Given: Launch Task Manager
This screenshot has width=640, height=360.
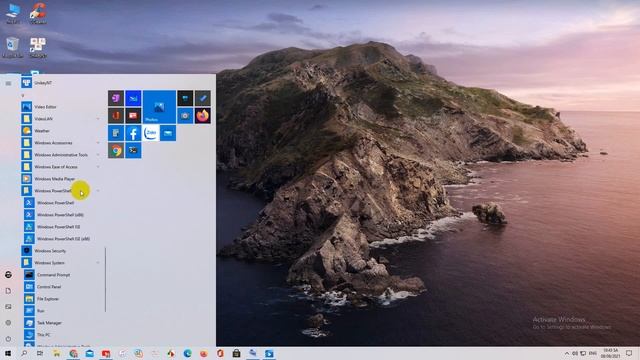Looking at the screenshot, I should tap(61, 323).
